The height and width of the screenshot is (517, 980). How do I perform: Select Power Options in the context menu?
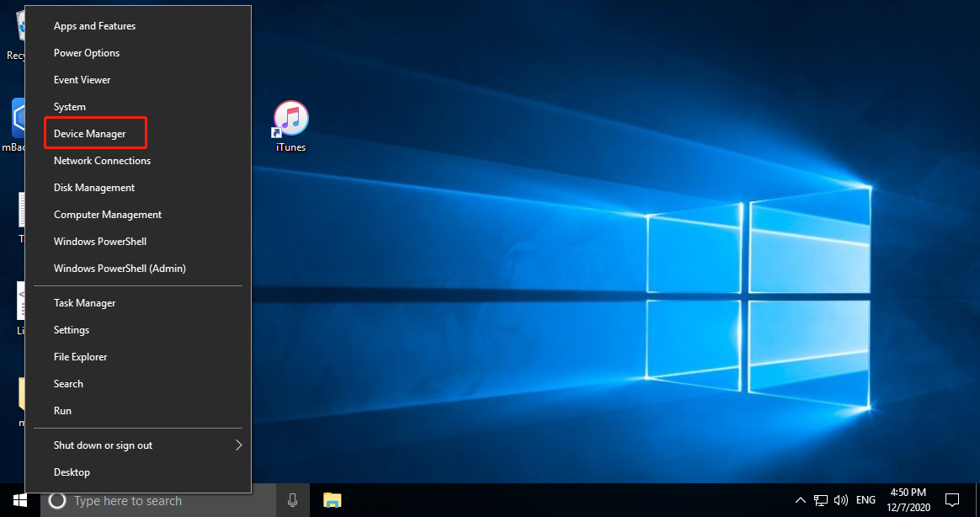[x=138, y=53]
